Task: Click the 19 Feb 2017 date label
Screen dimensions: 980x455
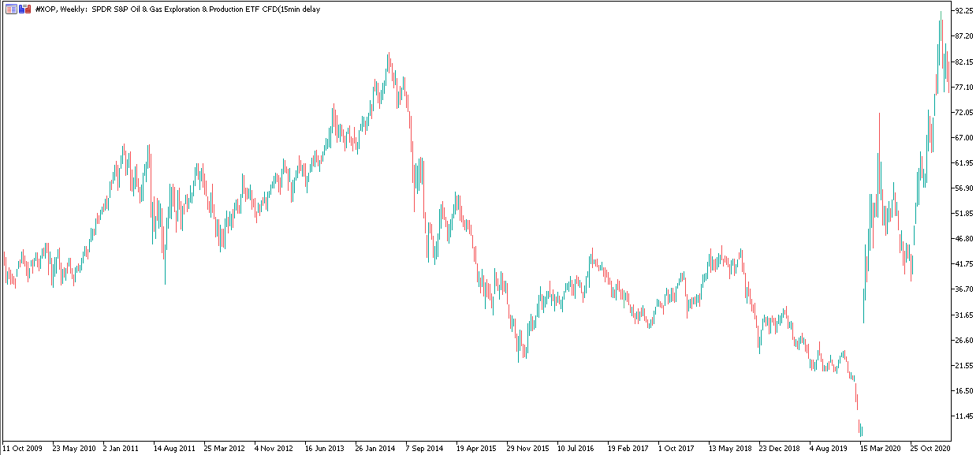Action: pos(628,448)
